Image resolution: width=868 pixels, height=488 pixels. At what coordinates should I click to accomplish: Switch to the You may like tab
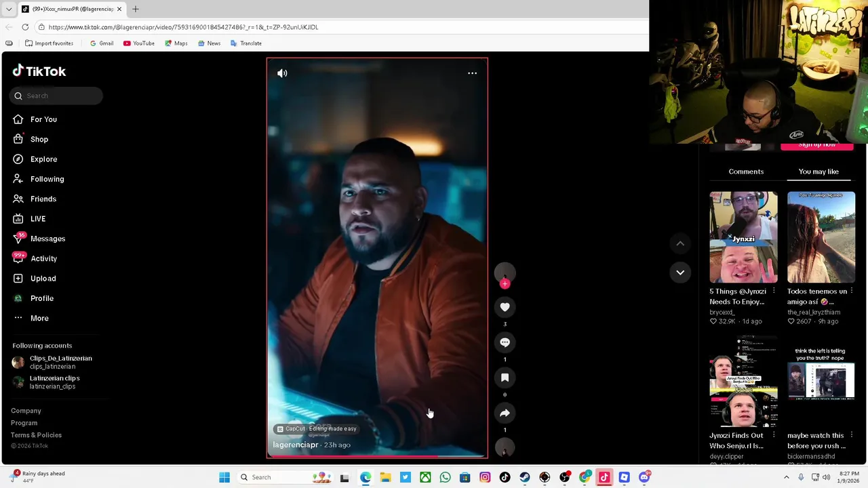(x=818, y=171)
